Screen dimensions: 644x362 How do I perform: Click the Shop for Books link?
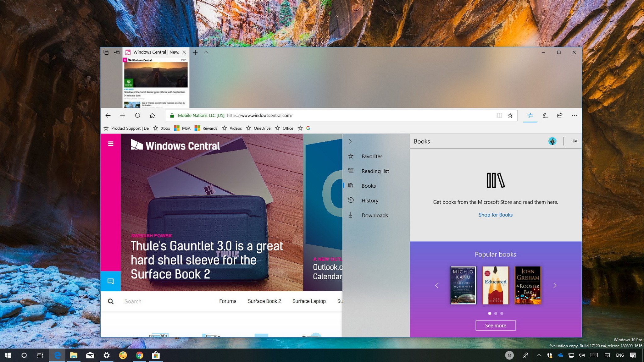[495, 214]
